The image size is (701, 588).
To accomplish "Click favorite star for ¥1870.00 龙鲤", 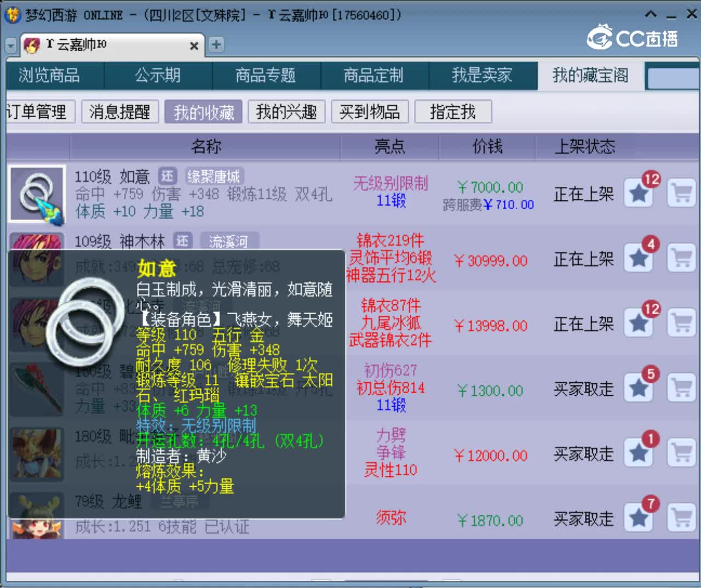I will tap(639, 518).
